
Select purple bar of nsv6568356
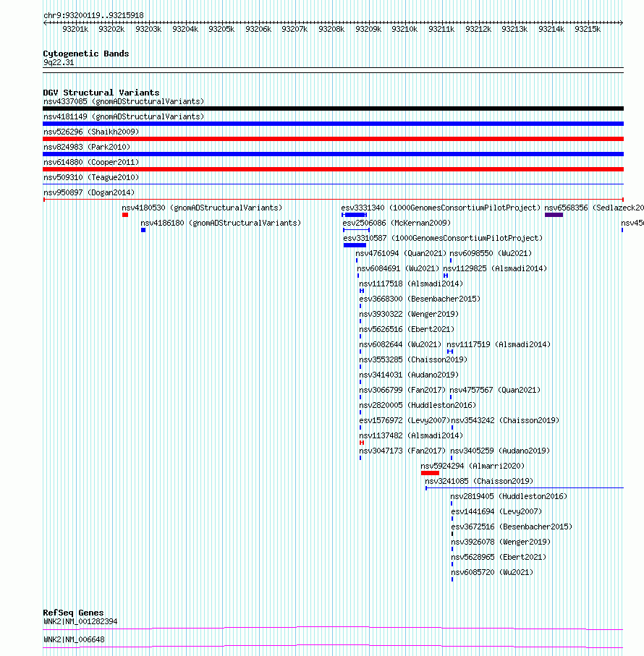pyautogui.click(x=554, y=215)
